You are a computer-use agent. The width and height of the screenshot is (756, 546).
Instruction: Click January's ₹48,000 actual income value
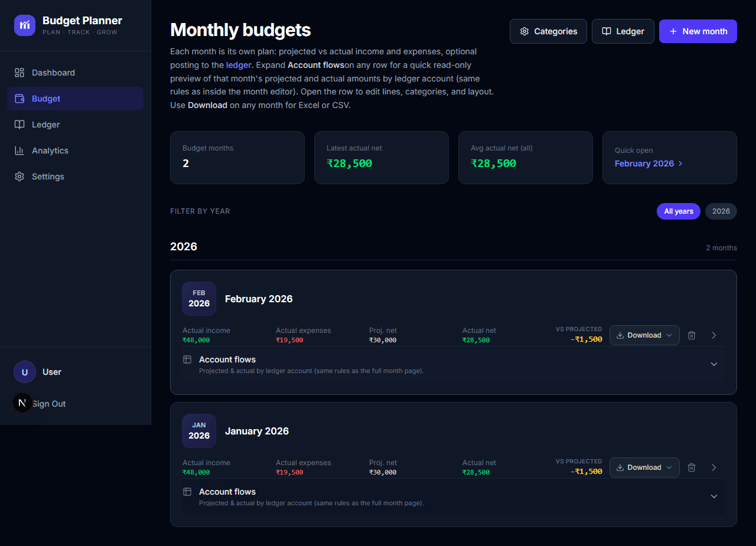point(196,472)
